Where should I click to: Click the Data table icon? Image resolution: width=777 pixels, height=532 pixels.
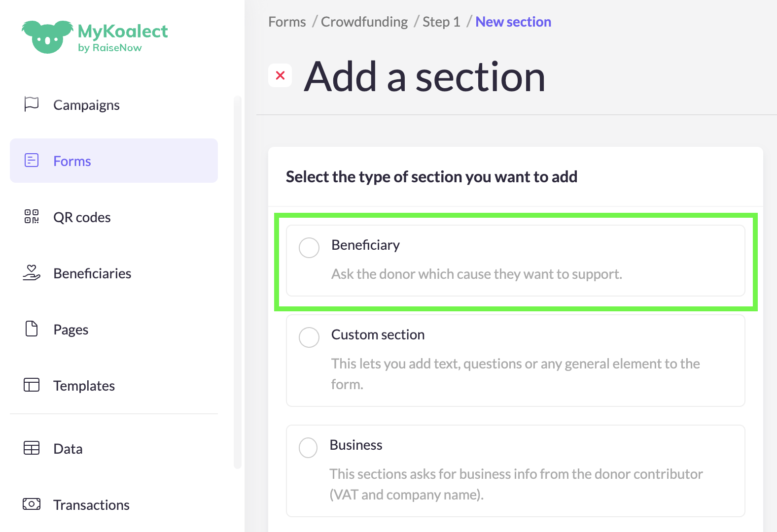click(x=32, y=448)
